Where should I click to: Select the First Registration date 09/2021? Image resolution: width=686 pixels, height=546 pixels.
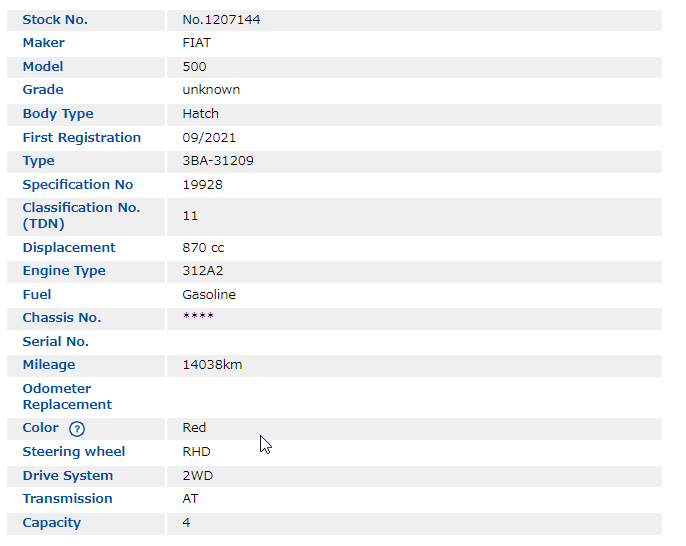pyautogui.click(x=209, y=138)
